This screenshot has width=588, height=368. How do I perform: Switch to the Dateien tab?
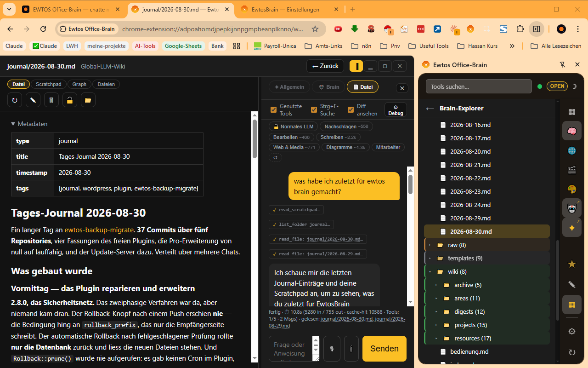click(106, 84)
